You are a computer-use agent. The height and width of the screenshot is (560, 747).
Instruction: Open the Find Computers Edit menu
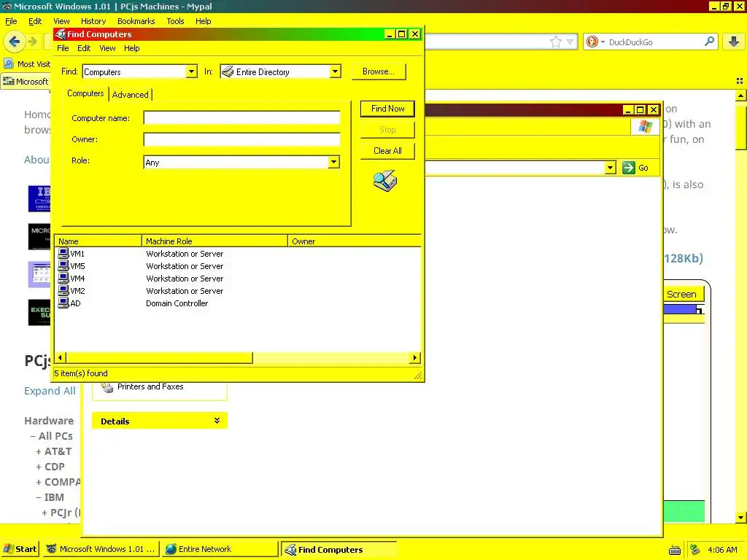coord(84,48)
